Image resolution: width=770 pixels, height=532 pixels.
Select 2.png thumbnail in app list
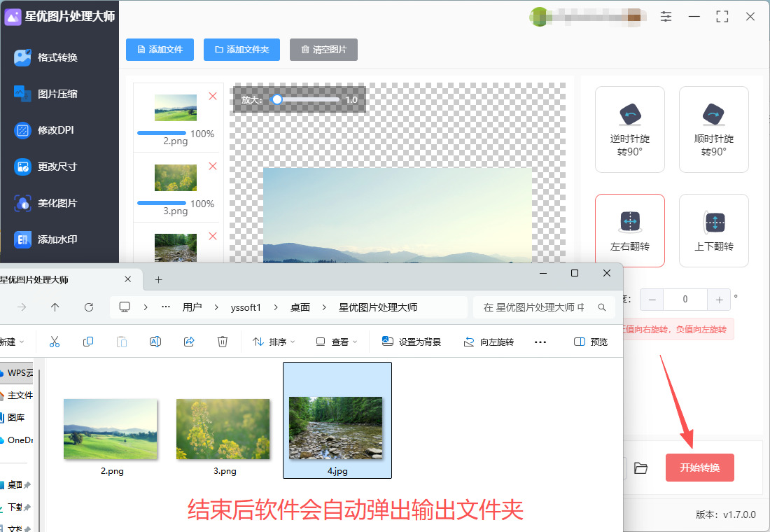pos(175,108)
